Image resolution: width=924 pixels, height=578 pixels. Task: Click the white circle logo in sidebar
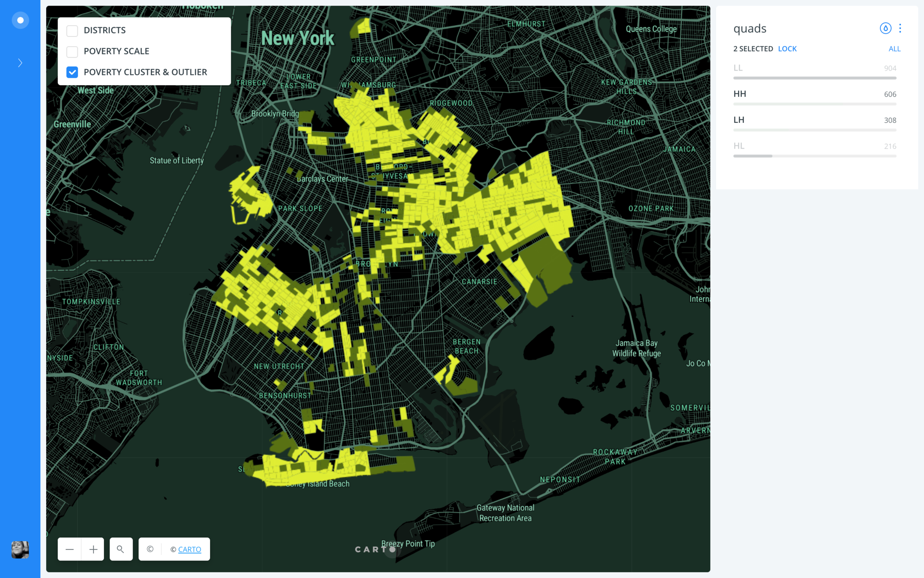pos(20,20)
